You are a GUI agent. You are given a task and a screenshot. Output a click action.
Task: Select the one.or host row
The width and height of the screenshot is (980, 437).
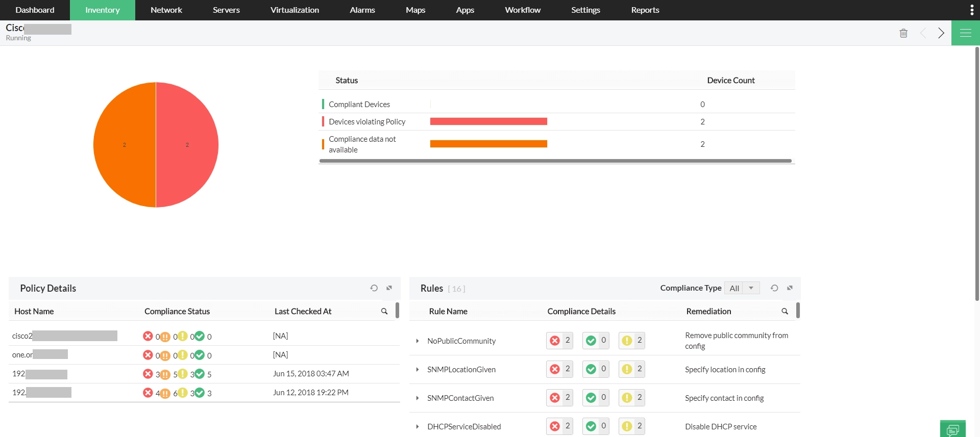pyautogui.click(x=204, y=355)
